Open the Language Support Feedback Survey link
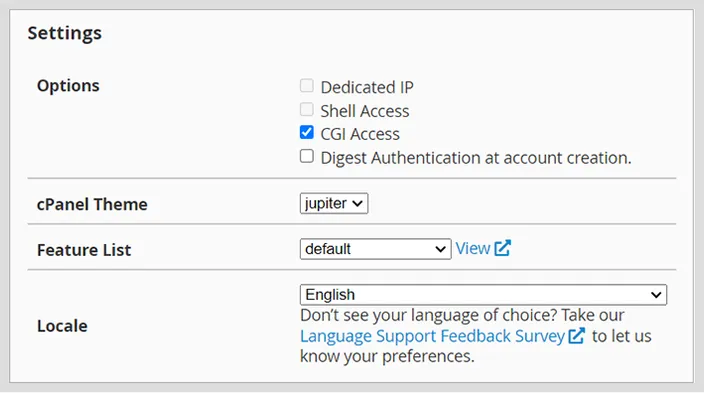Image resolution: width=704 pixels, height=393 pixels. tap(432, 336)
